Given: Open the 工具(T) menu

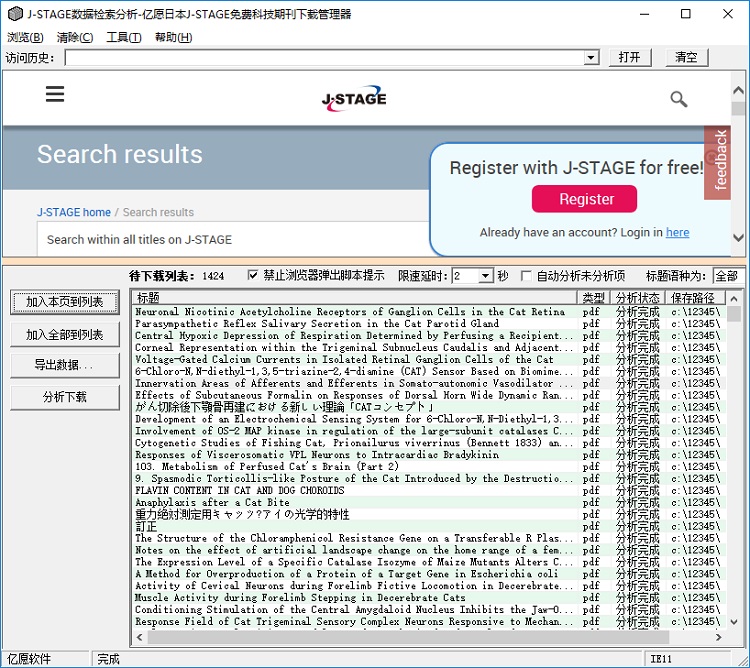Looking at the screenshot, I should click(124, 37).
